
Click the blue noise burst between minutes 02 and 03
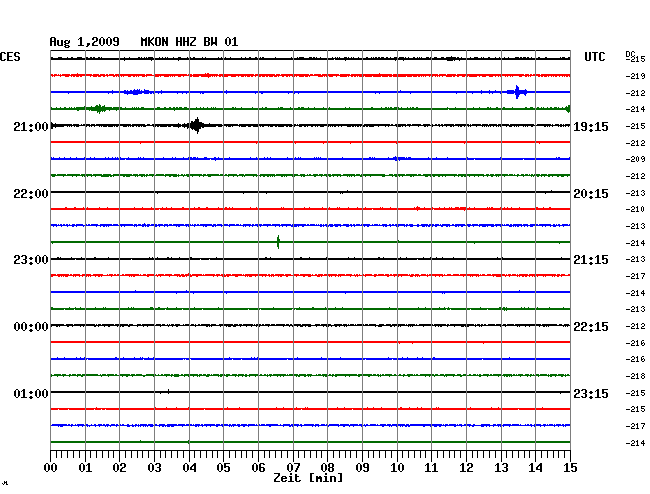click(137, 92)
